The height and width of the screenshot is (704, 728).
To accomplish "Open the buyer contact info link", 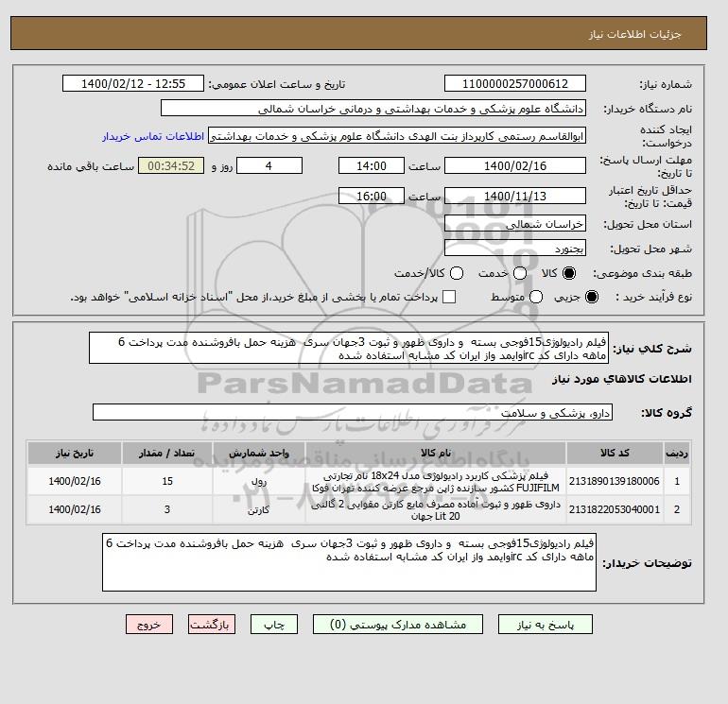I will pyautogui.click(x=153, y=136).
